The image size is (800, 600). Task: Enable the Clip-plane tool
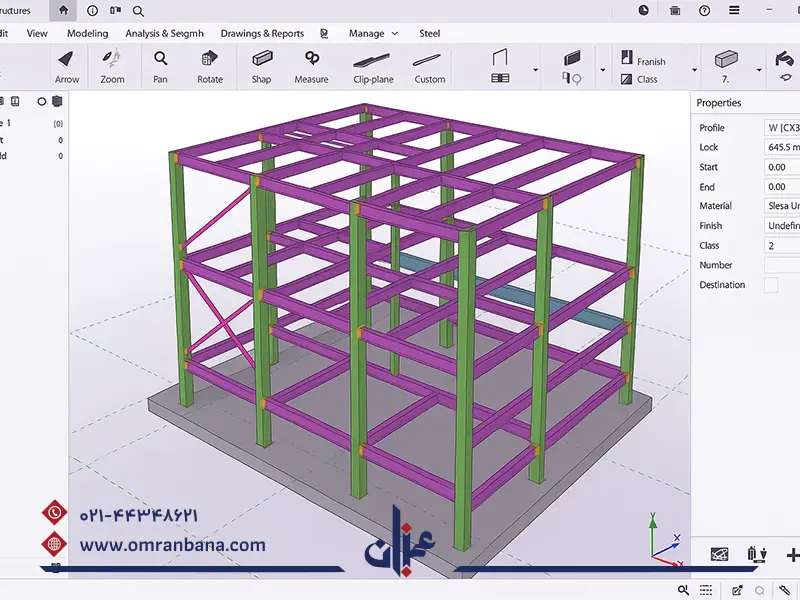(x=371, y=66)
